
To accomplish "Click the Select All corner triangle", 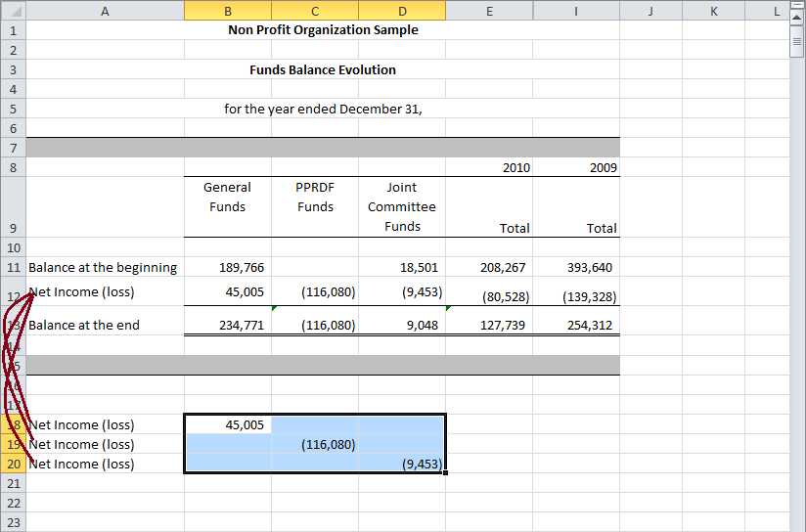I will coord(14,11).
